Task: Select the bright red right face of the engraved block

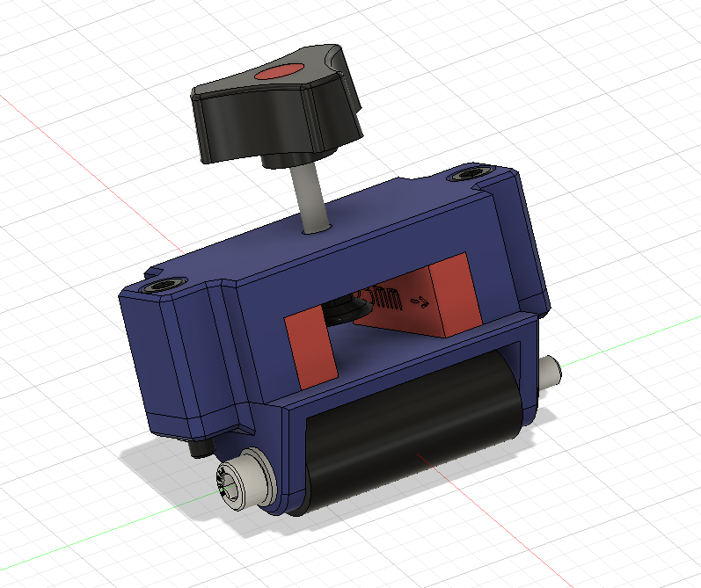Action: coord(455,294)
